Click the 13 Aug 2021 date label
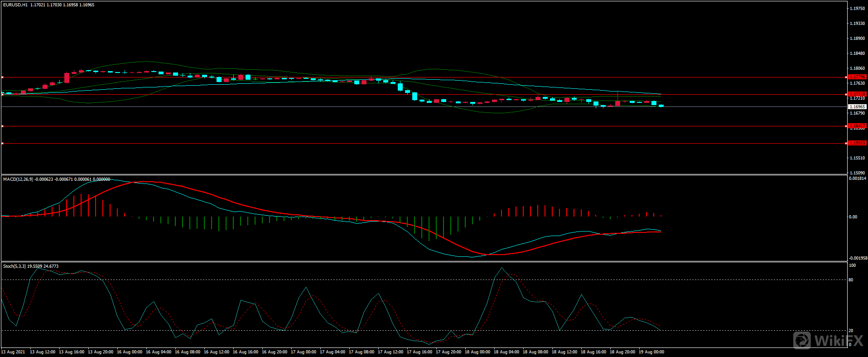Image resolution: width=868 pixels, height=357 pixels. pyautogui.click(x=13, y=352)
